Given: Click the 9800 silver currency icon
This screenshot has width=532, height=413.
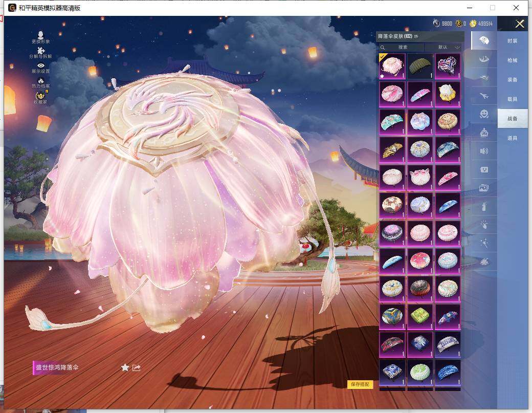Looking at the screenshot, I should click(436, 24).
